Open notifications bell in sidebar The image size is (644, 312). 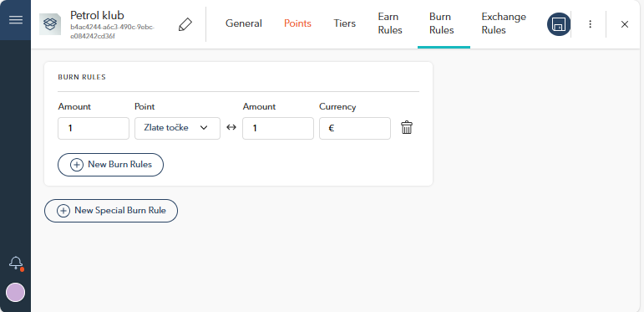click(16, 263)
